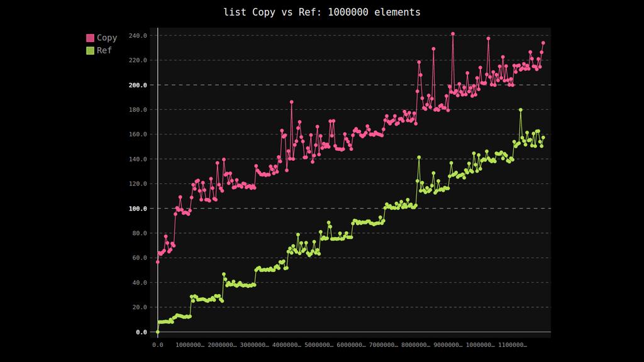
Task: Click the 2000000… x-axis label
Action: (222, 345)
